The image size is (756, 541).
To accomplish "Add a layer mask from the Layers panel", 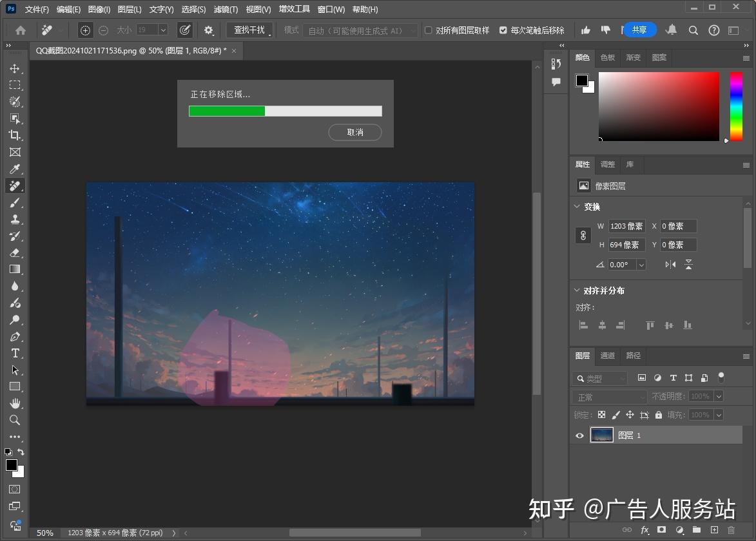I will (x=661, y=530).
